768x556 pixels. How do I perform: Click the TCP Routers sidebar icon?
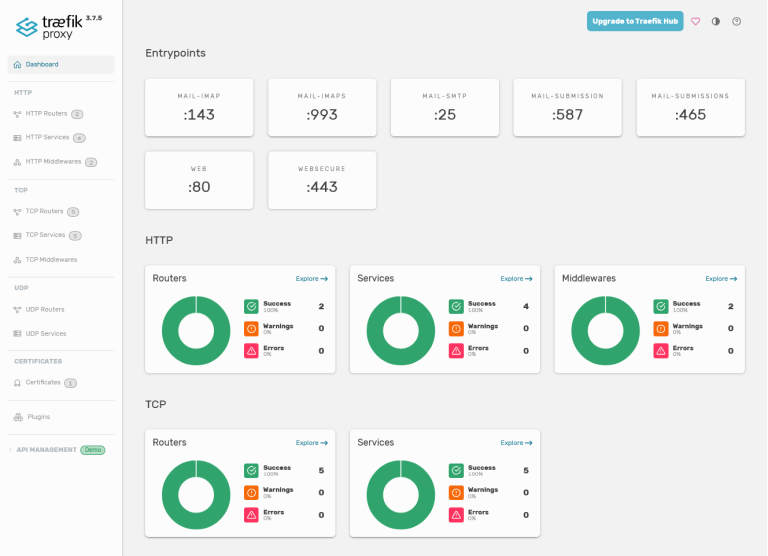pos(17,212)
